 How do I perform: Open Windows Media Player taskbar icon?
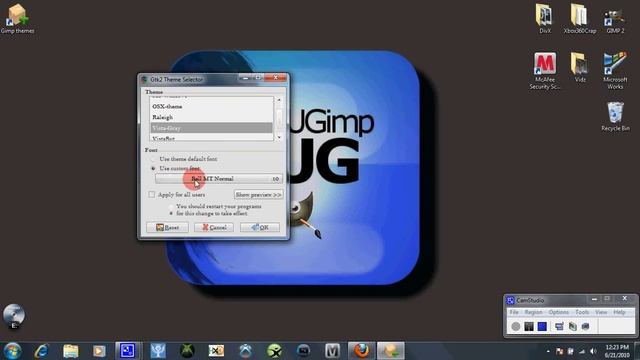point(99,351)
